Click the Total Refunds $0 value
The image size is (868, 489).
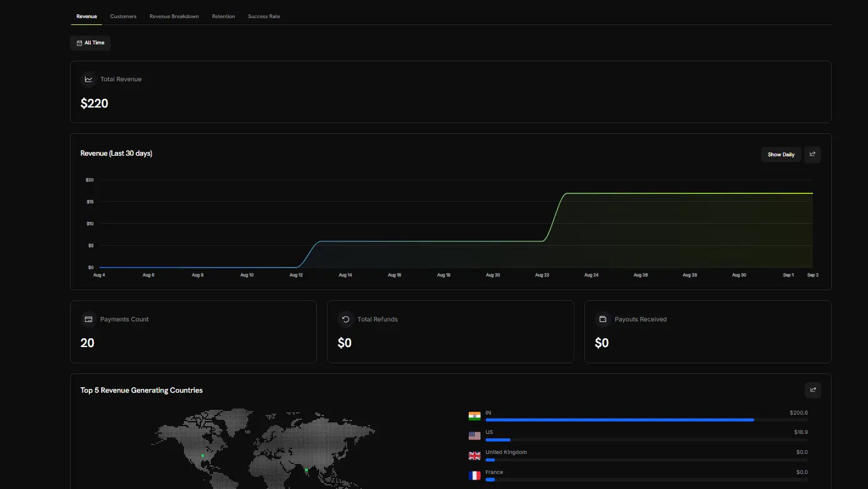click(x=344, y=343)
